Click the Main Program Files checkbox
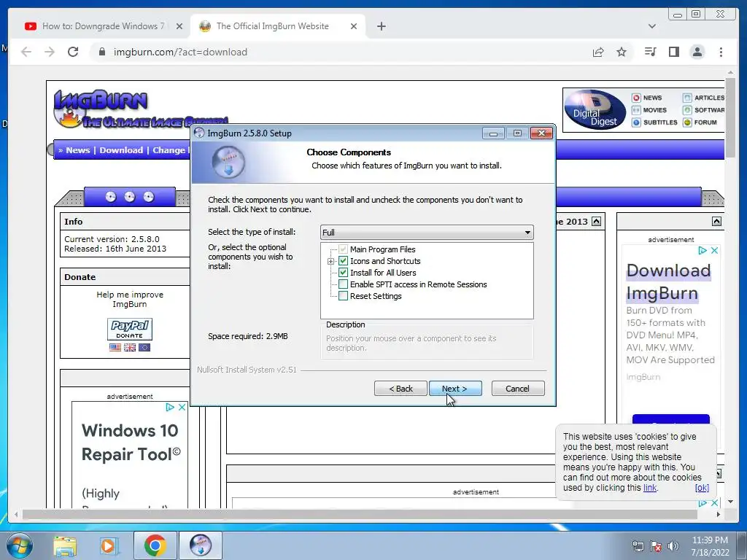The width and height of the screenshot is (747, 560). (x=343, y=249)
